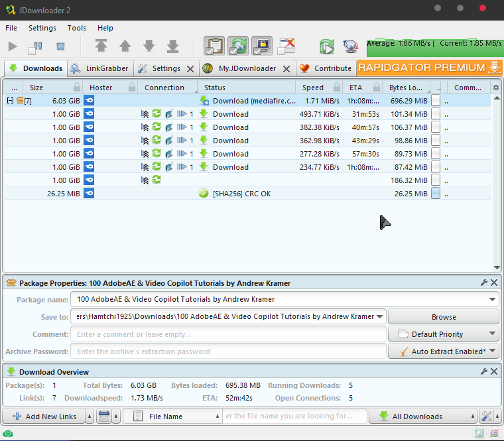Open the table column settings gear
The image size is (504, 441).
tap(496, 88)
